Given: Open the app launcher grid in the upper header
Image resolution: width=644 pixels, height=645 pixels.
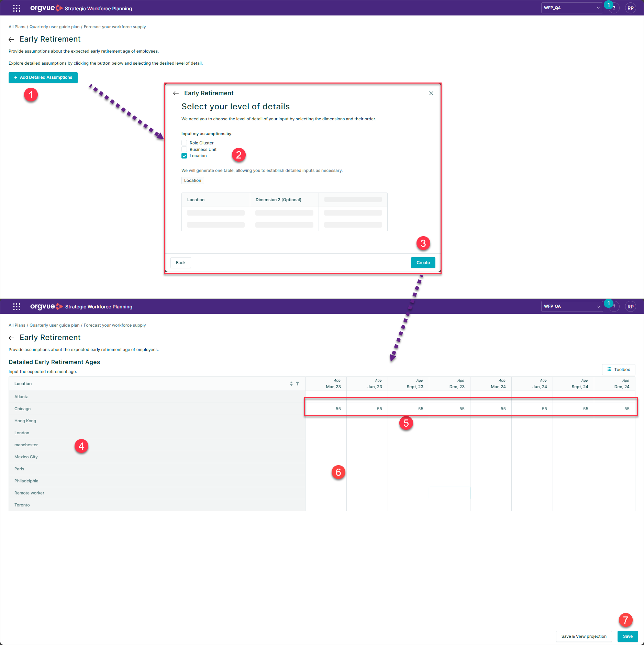Looking at the screenshot, I should coord(16,8).
